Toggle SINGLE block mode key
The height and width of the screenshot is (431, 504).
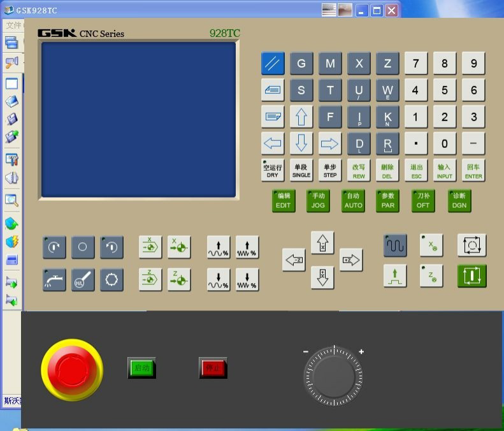click(x=301, y=170)
